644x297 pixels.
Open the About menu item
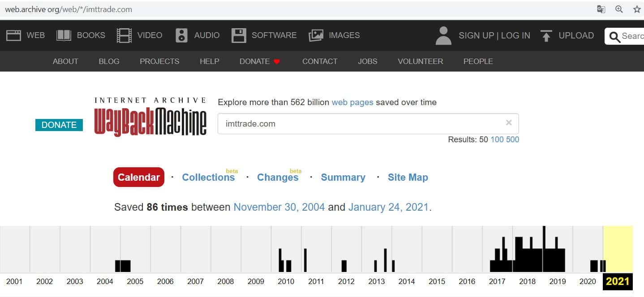(65, 61)
